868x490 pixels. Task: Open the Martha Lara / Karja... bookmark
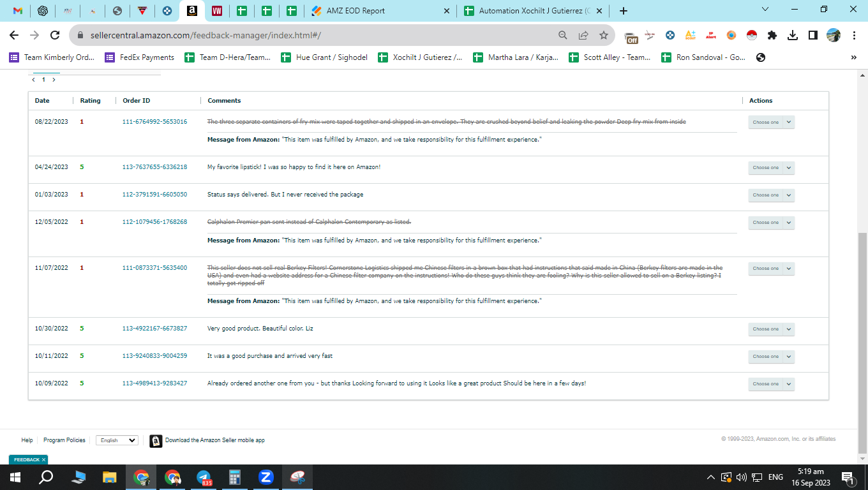pyautogui.click(x=516, y=57)
